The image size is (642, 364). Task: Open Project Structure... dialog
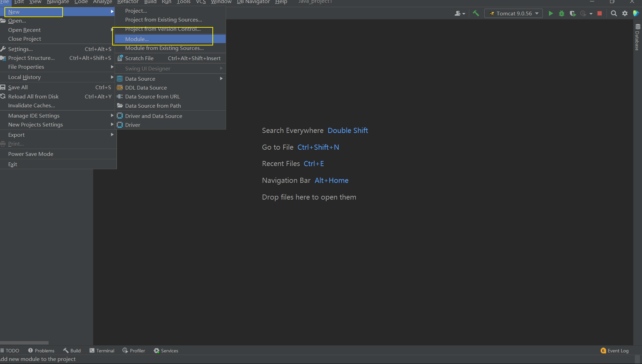(58, 58)
